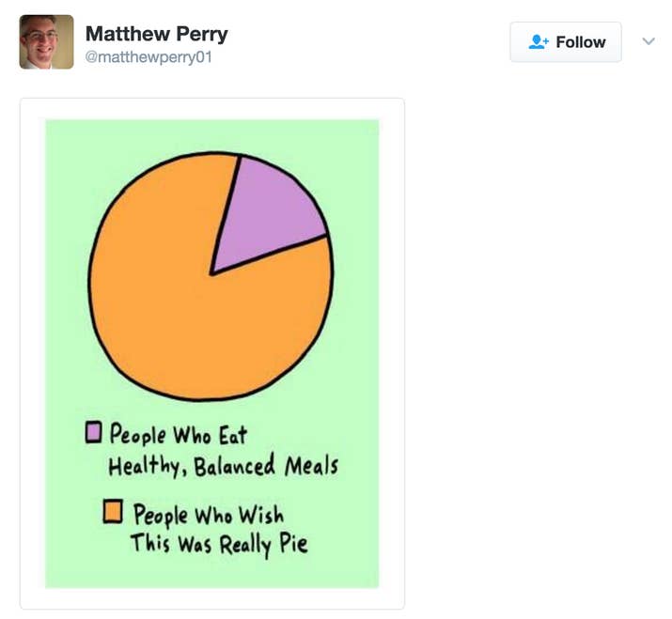Click the word "Healthy," in the legend

(x=148, y=466)
